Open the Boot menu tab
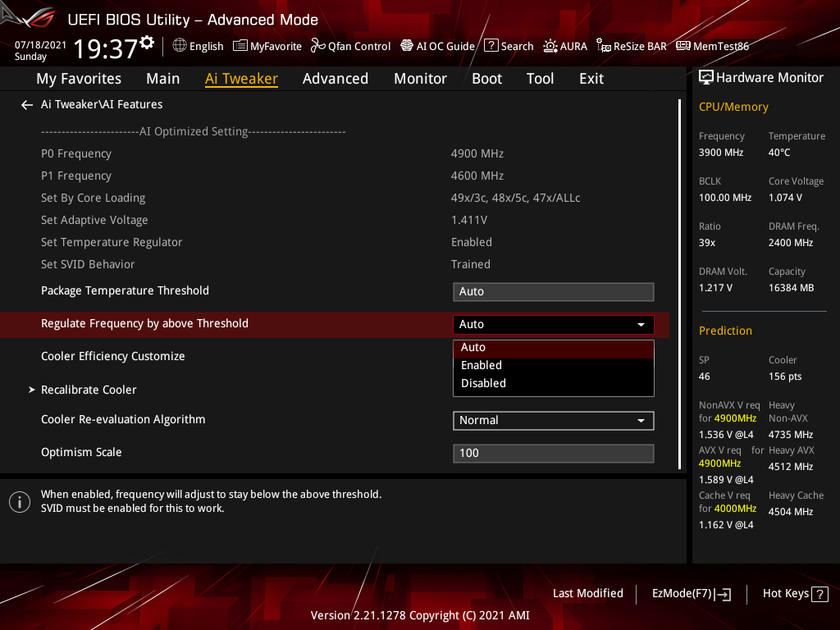 point(486,78)
